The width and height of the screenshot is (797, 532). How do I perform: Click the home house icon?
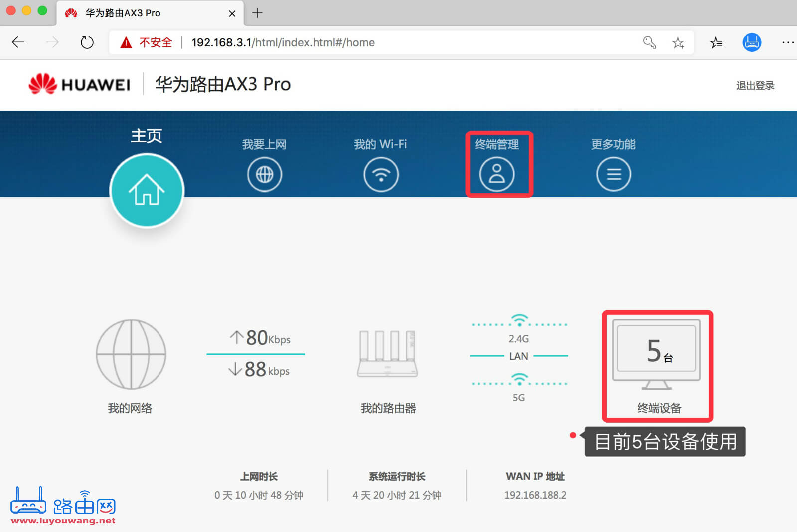(x=147, y=190)
